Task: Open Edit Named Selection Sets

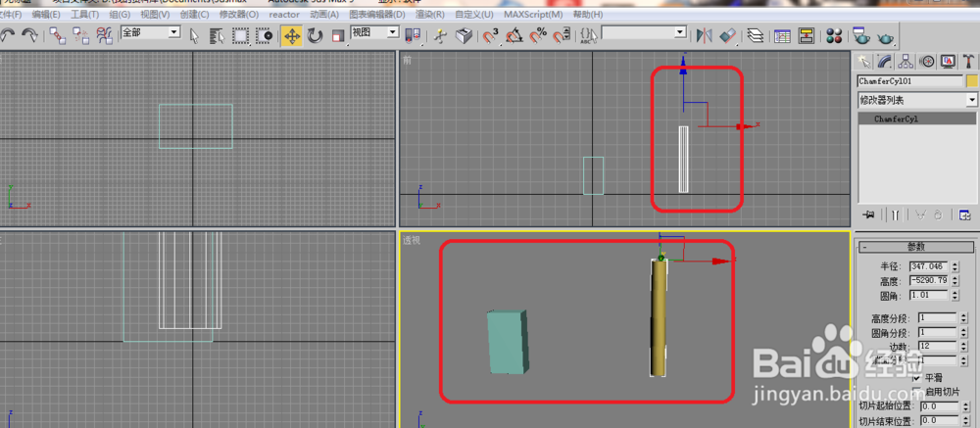Action: coord(588,36)
